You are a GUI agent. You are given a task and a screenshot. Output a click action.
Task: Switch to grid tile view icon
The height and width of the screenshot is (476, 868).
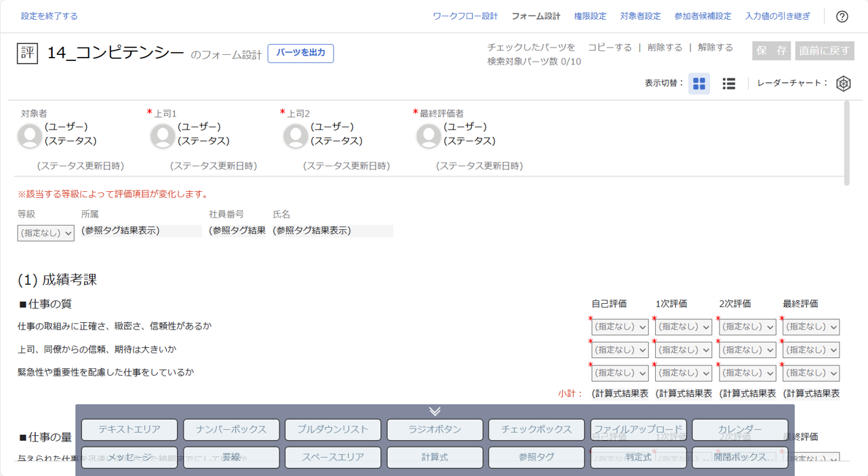coord(699,83)
